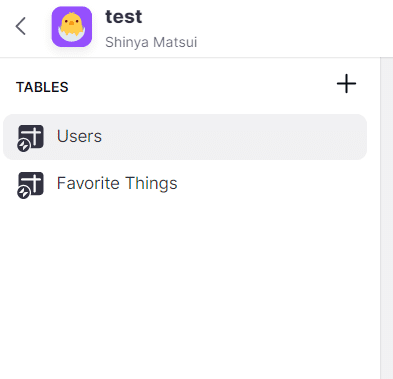The height and width of the screenshot is (379, 393).
Task: Click the Users table grid icon
Action: click(31, 137)
